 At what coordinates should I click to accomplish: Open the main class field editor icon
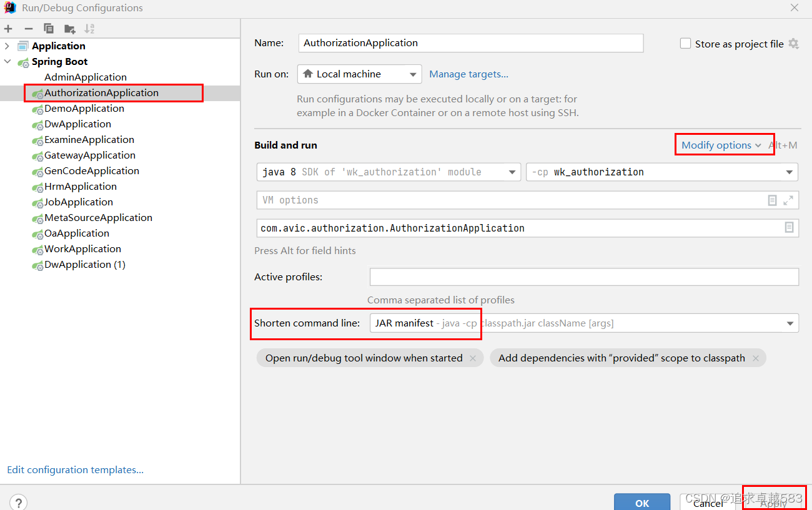[x=789, y=228]
